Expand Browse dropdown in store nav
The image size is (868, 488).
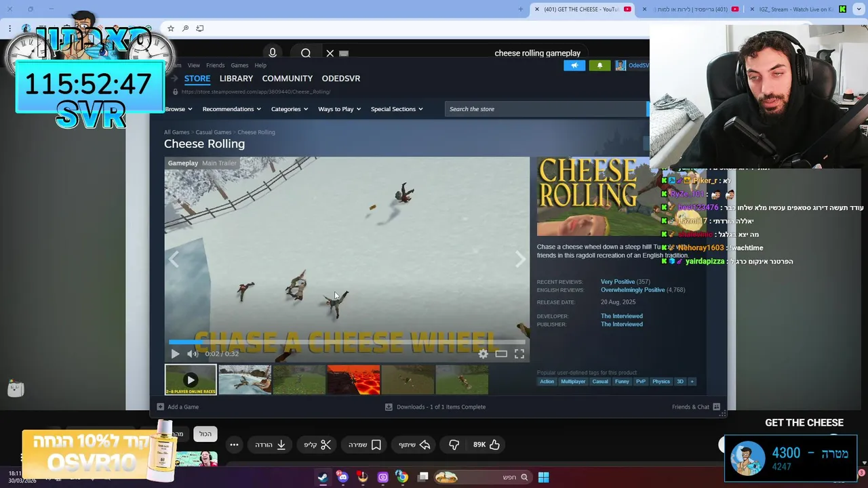(178, 109)
